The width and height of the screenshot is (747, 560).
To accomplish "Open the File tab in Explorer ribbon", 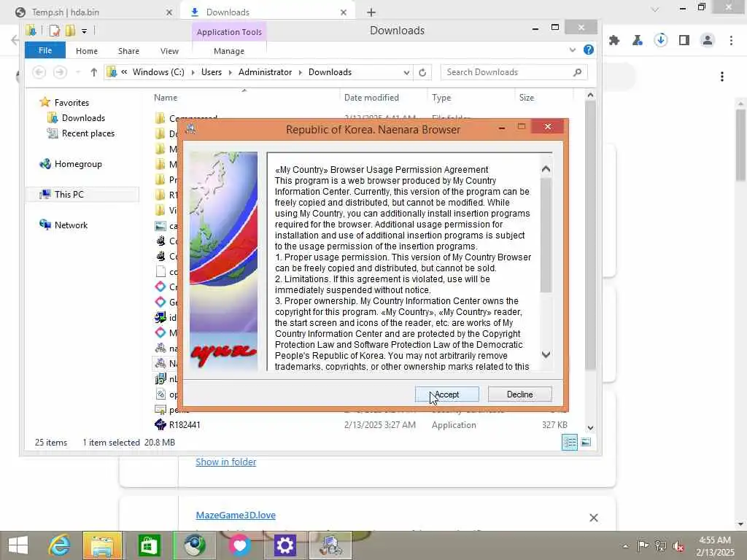I will point(45,50).
